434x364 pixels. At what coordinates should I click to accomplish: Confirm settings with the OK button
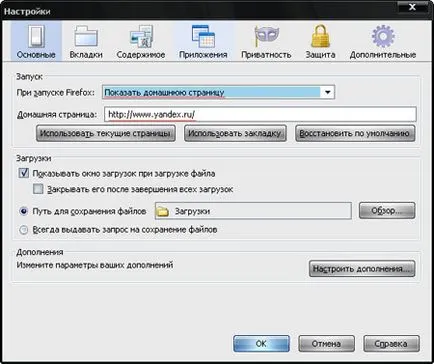click(261, 344)
